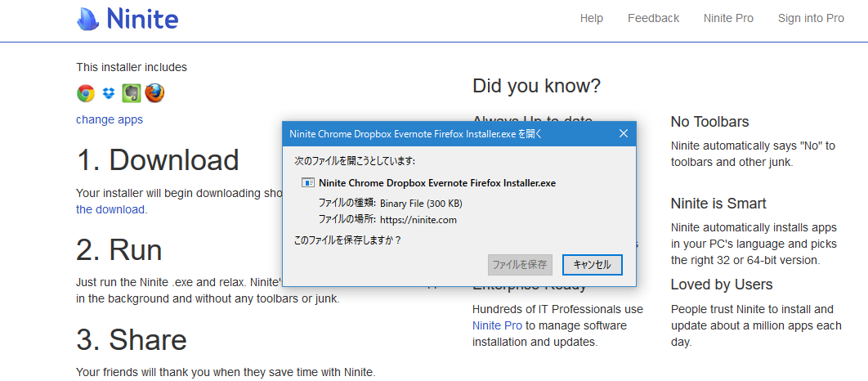The height and width of the screenshot is (381, 868).
Task: Click the Dropbox icon in installer list
Action: coord(109,93)
